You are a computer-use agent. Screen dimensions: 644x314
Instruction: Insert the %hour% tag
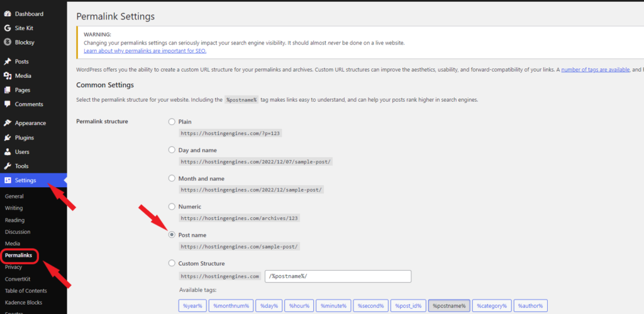299,306
